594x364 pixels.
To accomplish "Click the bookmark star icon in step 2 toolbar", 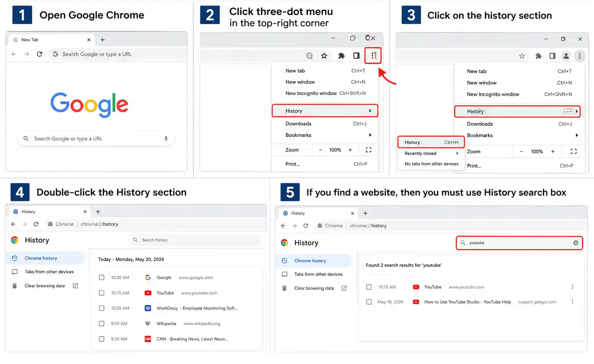I will [x=324, y=56].
